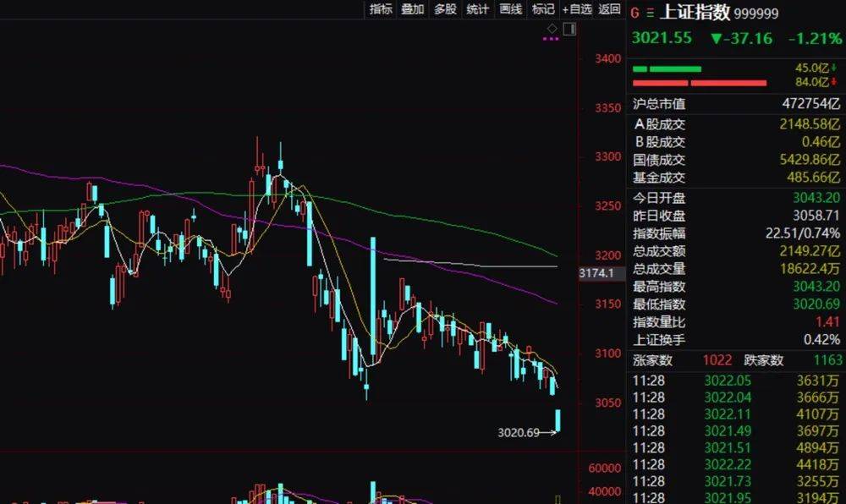Click the 上证指数 index title
This screenshot has height=504, width=846.
[x=694, y=13]
